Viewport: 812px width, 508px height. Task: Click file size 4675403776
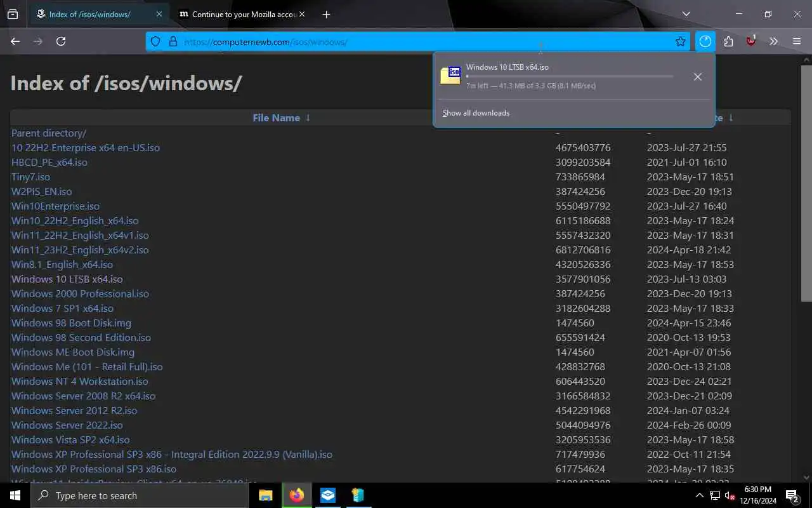click(583, 148)
